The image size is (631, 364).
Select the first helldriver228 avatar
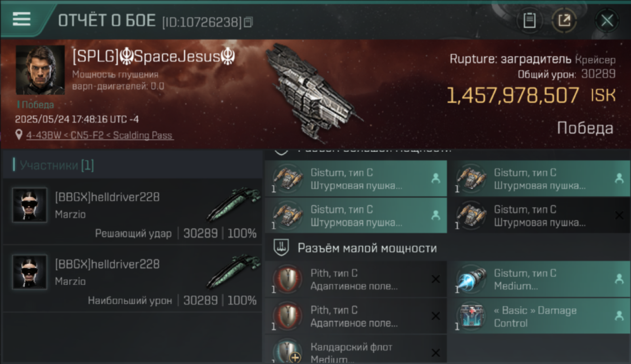tap(30, 205)
